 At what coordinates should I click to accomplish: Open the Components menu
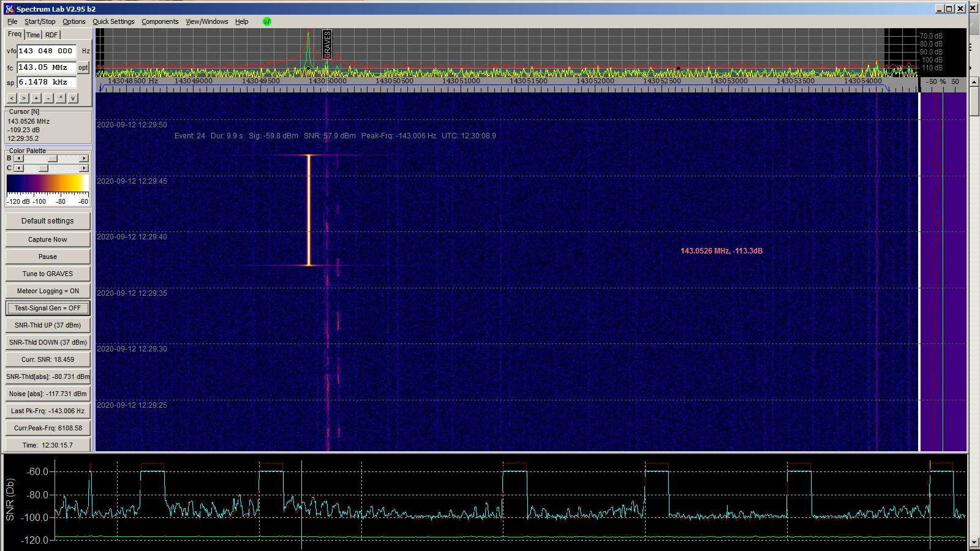click(x=160, y=21)
